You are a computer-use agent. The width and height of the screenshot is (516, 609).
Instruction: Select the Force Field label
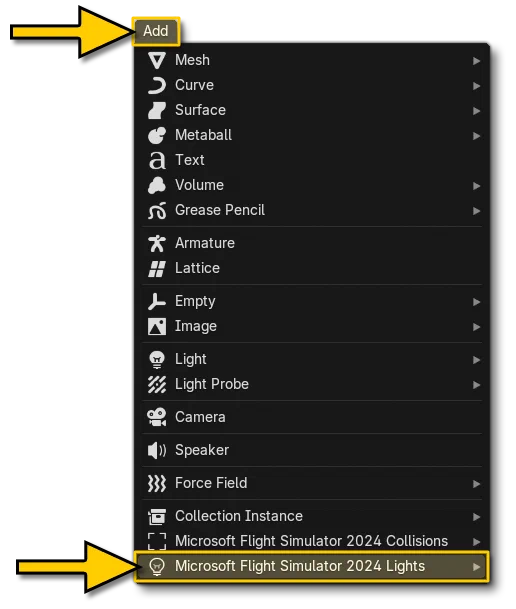211,483
